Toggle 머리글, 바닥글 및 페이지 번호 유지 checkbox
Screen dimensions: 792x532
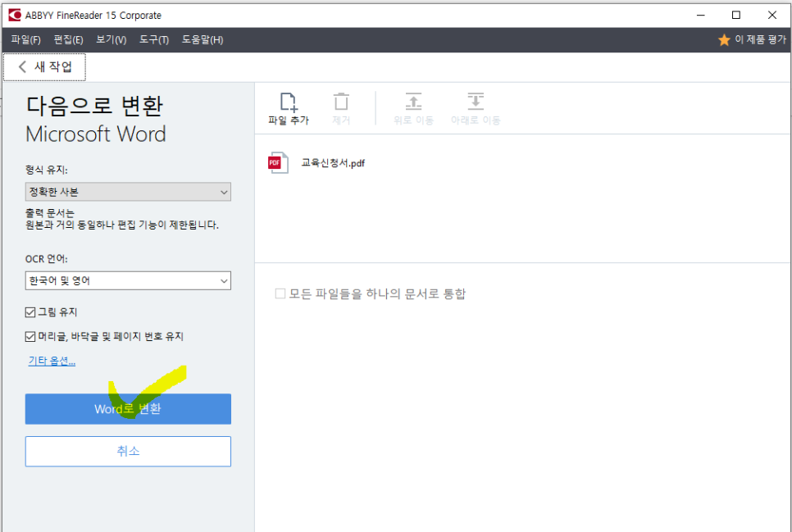click(30, 336)
